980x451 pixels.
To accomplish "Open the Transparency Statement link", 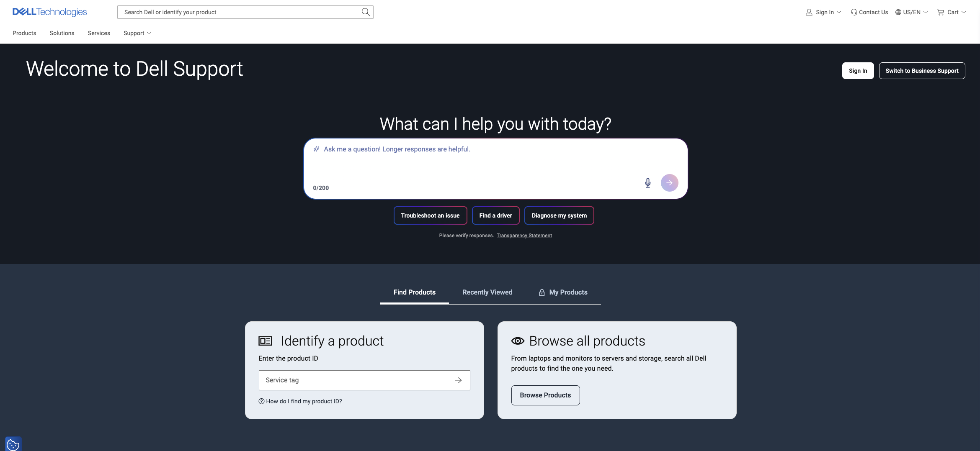I will point(524,236).
